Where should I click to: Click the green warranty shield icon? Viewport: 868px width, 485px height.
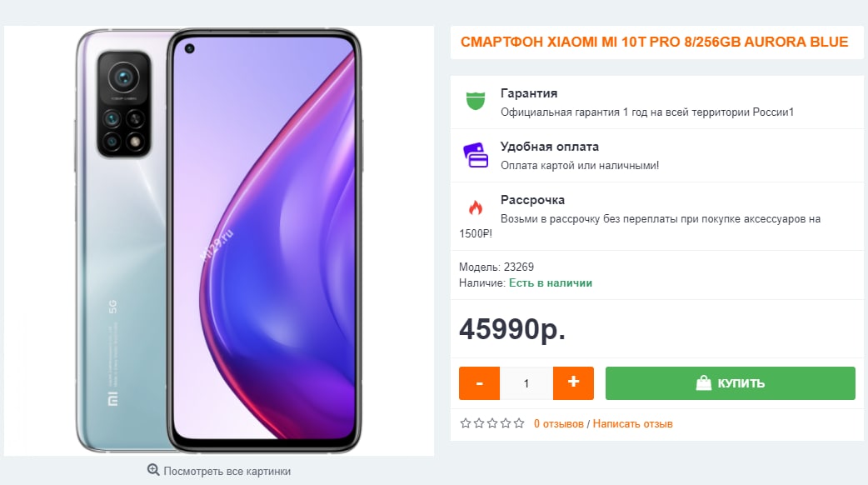coord(476,101)
